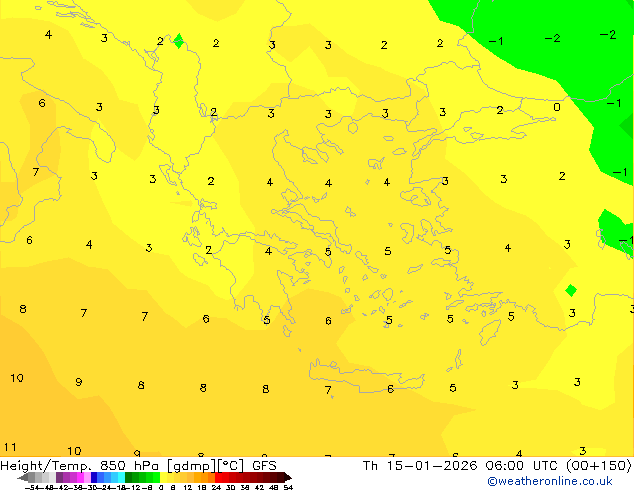The image size is (634, 490).
Task: Select the cyan swatch in the temperature legend
Action: (121, 478)
